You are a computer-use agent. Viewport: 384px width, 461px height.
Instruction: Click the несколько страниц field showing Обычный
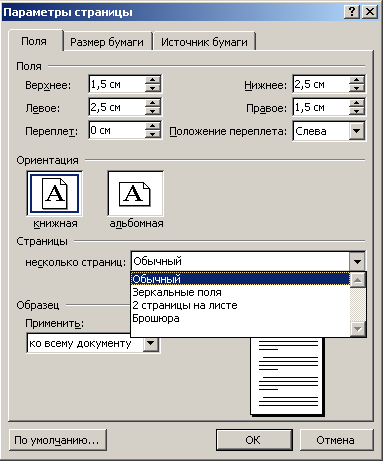(x=241, y=262)
